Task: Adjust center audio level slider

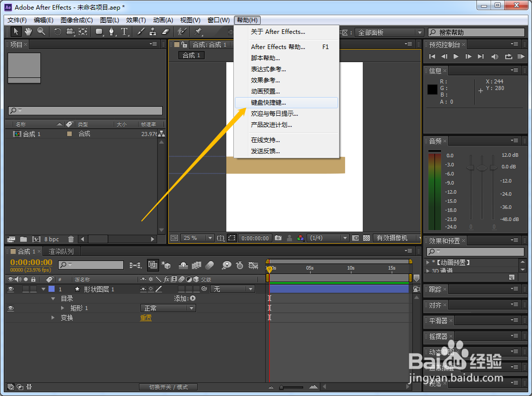Action: [482, 168]
